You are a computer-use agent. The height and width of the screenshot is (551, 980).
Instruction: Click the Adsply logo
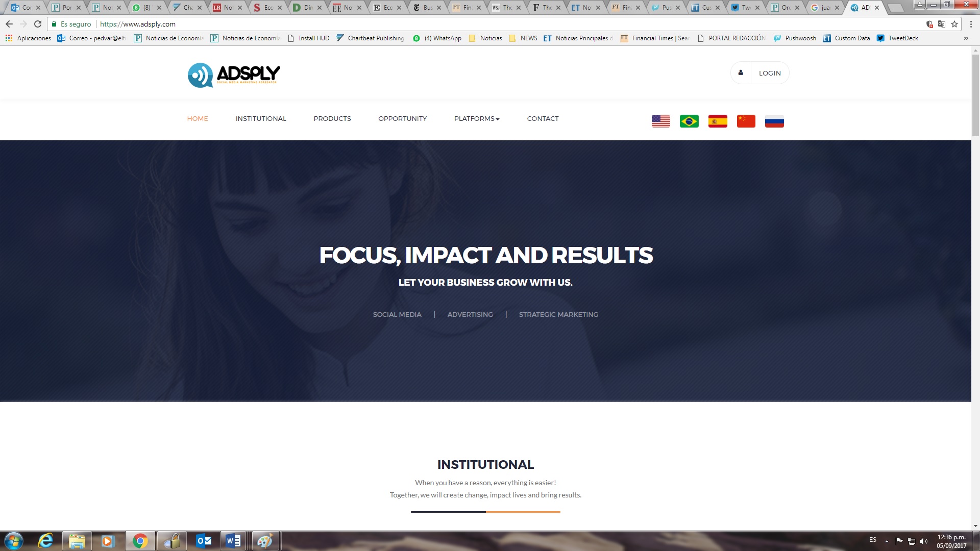point(234,75)
